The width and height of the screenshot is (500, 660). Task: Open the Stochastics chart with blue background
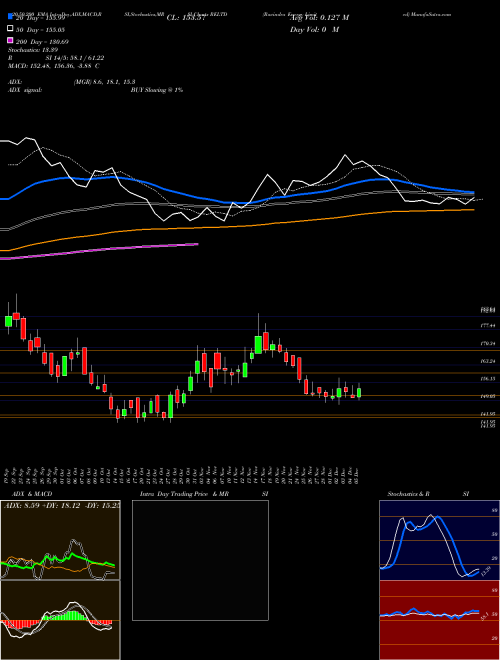coord(439,540)
